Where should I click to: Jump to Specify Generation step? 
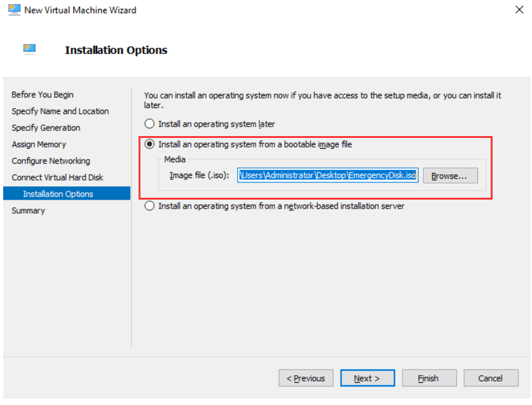pos(46,128)
